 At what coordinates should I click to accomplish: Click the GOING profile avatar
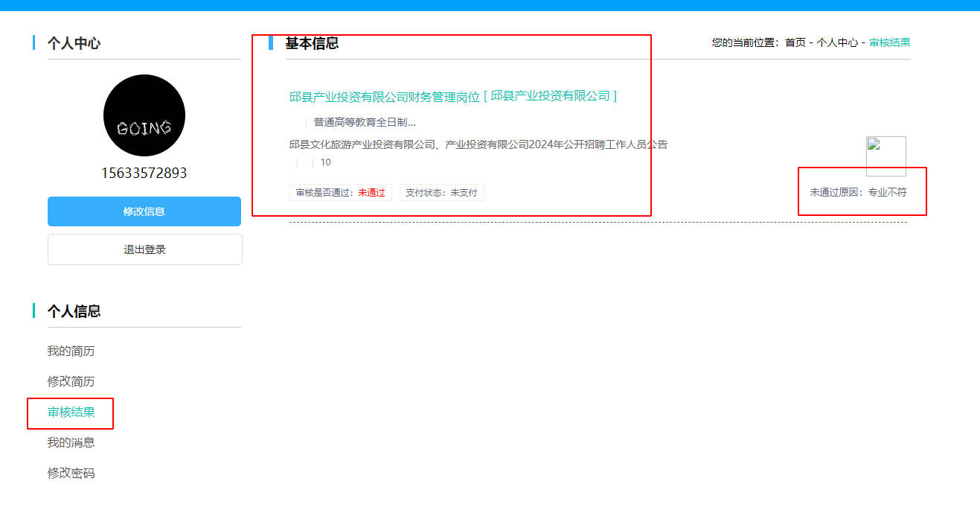(x=144, y=115)
